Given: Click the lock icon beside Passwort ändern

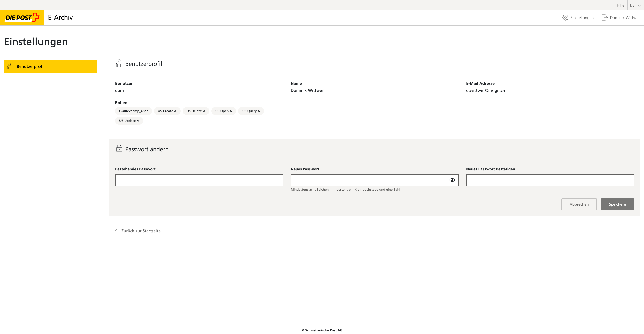Looking at the screenshot, I should coord(119,148).
